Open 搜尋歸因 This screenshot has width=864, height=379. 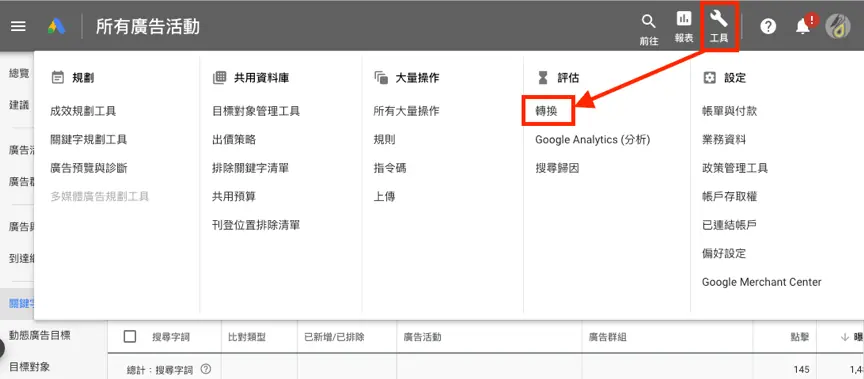(557, 168)
